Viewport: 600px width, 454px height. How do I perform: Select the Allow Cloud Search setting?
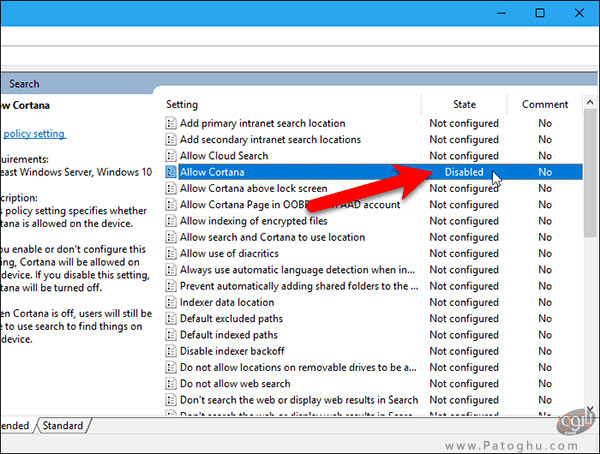point(224,156)
